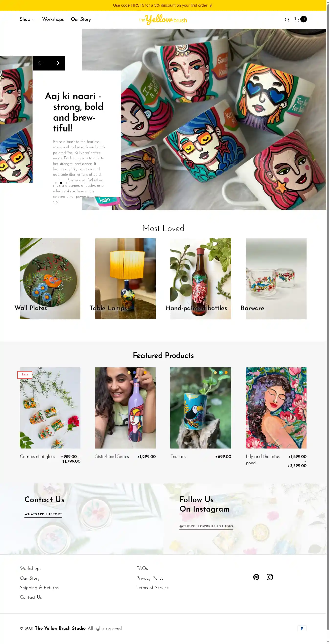This screenshot has width=330, height=644.
Task: Open the shopping cart icon
Action: click(x=297, y=19)
